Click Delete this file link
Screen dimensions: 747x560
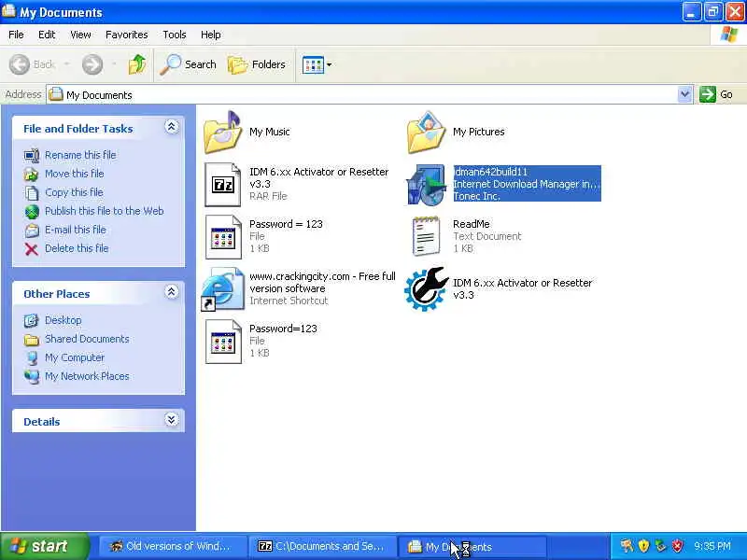(x=77, y=248)
